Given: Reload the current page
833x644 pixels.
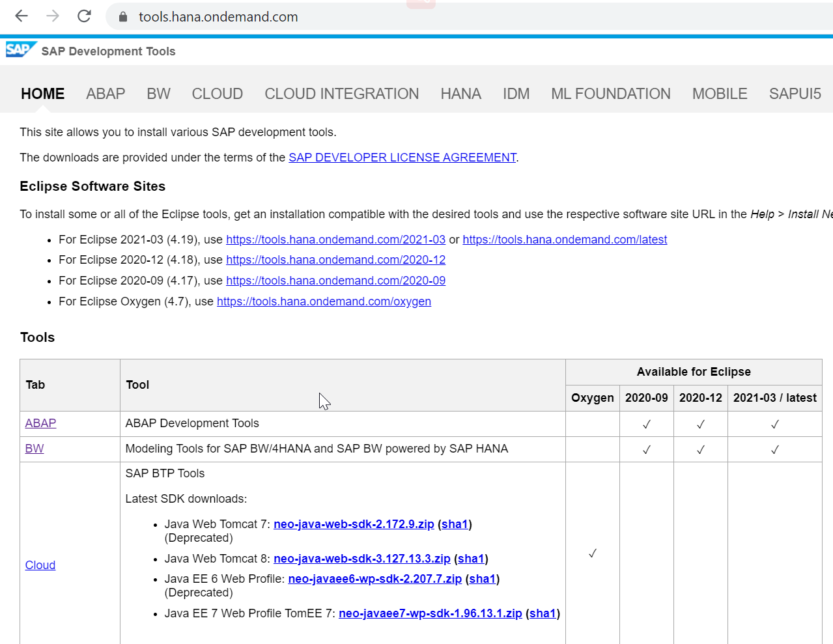Looking at the screenshot, I should (83, 16).
